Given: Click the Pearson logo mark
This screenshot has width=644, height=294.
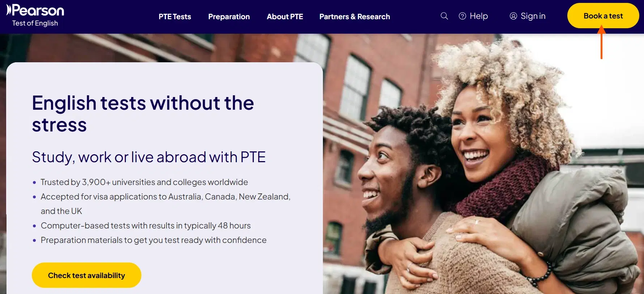Looking at the screenshot, I should 9,10.
